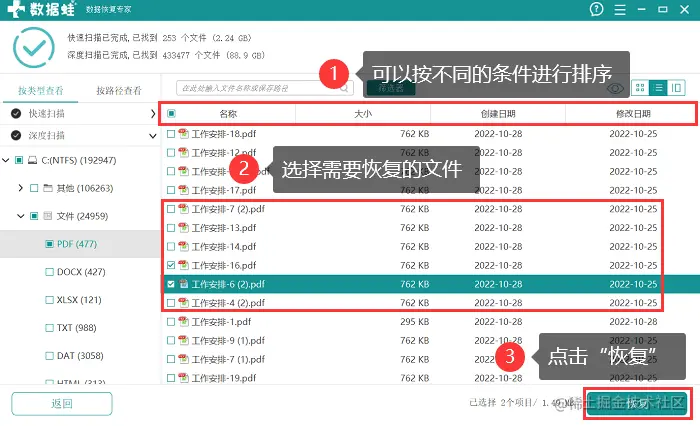The width and height of the screenshot is (700, 426).
Task: Click the folder icon beside 其他 (106263)
Action: click(x=48, y=188)
